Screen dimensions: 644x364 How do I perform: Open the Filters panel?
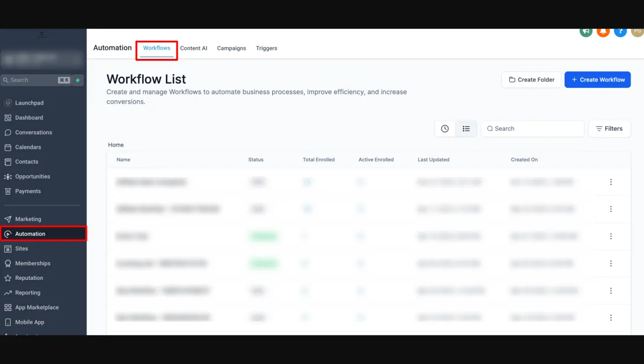point(610,129)
